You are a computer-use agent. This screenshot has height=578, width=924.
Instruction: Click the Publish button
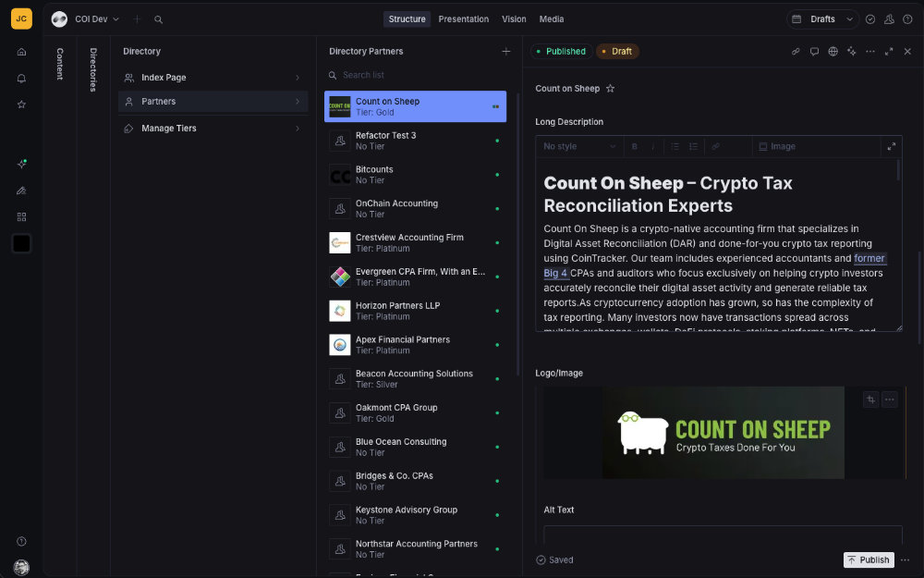pyautogui.click(x=869, y=560)
